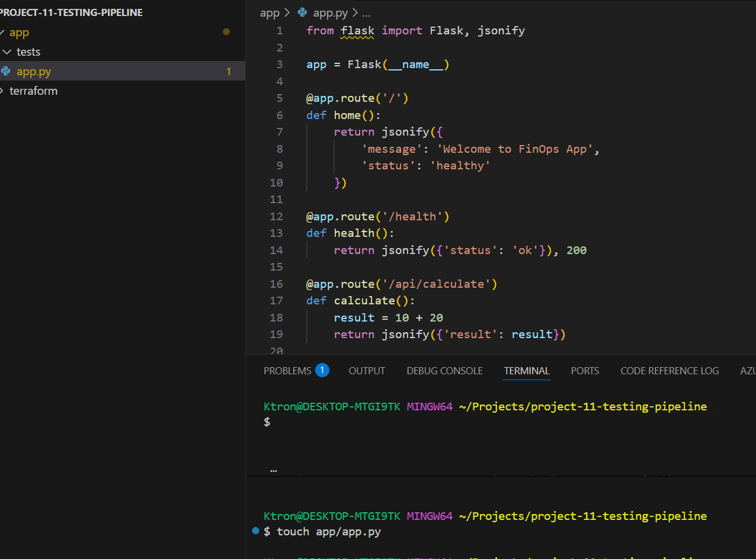756x559 pixels.
Task: Click the Problems count badge showing 1
Action: 322,370
